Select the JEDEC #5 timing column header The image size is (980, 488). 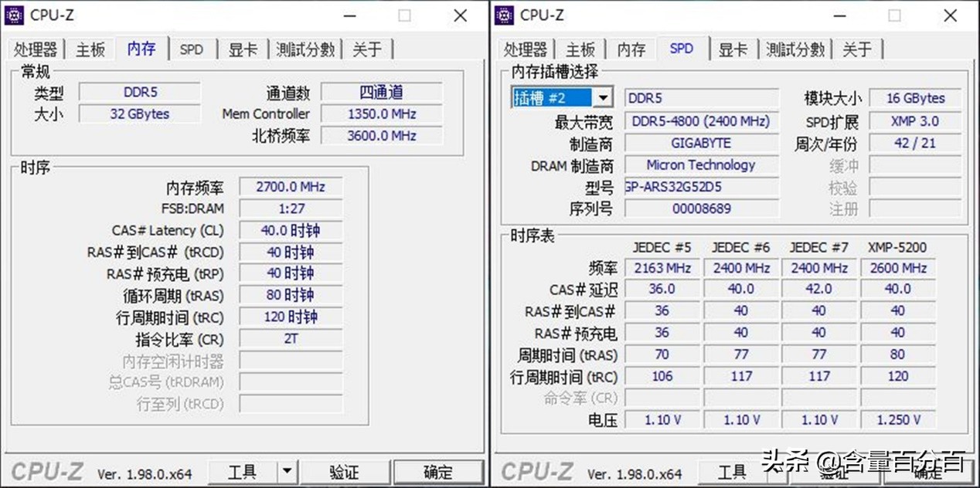pyautogui.click(x=661, y=247)
